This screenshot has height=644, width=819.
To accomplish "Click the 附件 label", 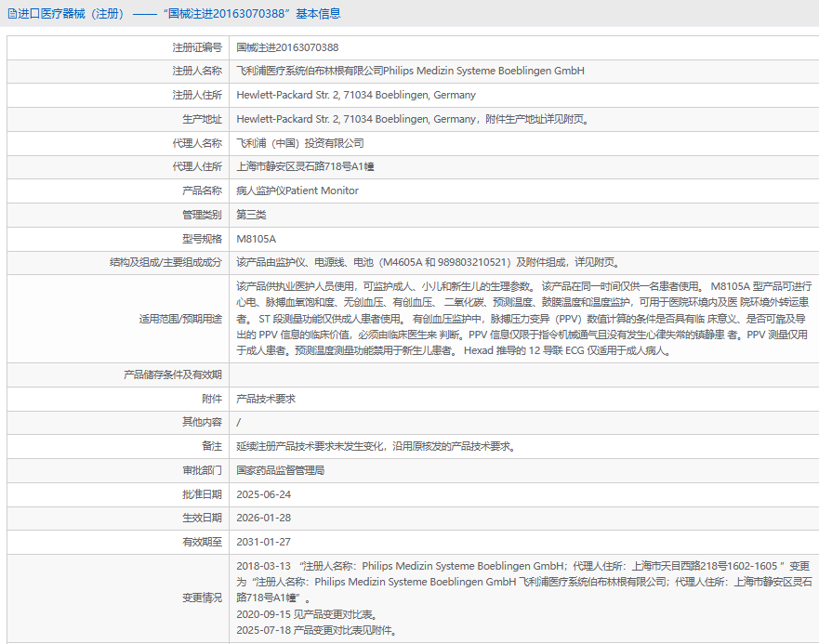I will [x=212, y=399].
